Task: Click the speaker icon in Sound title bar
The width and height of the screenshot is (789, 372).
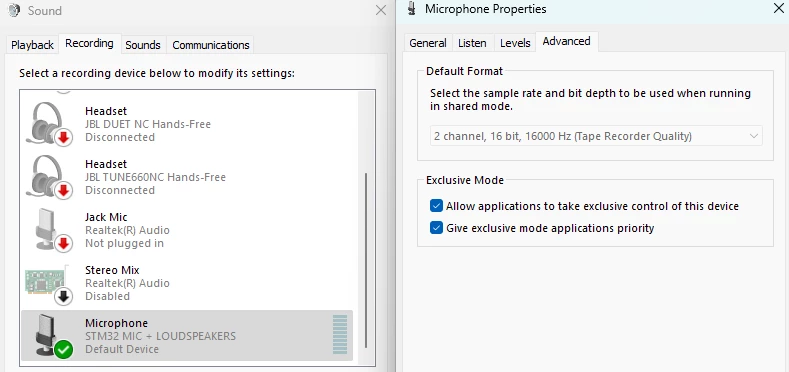Action: click(15, 10)
